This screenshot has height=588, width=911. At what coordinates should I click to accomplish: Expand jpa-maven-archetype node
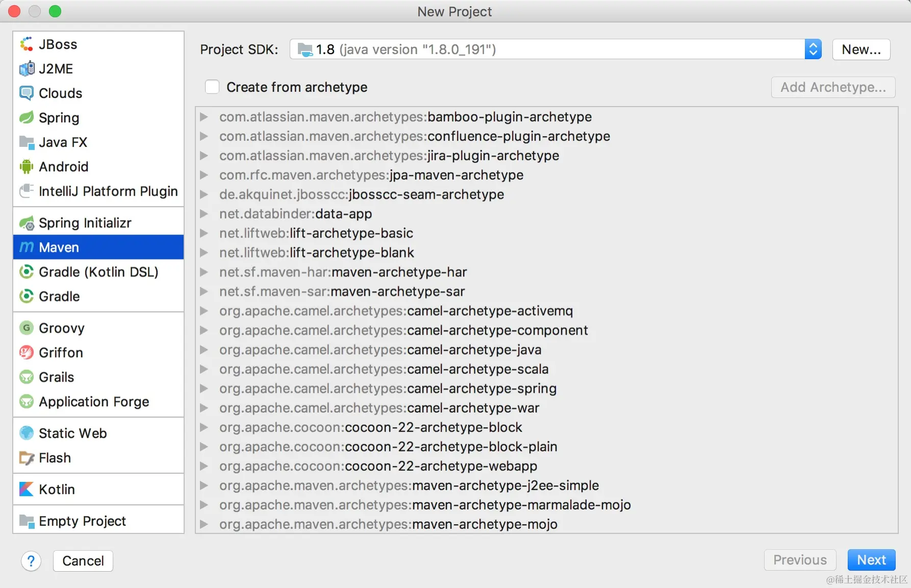pyautogui.click(x=204, y=175)
